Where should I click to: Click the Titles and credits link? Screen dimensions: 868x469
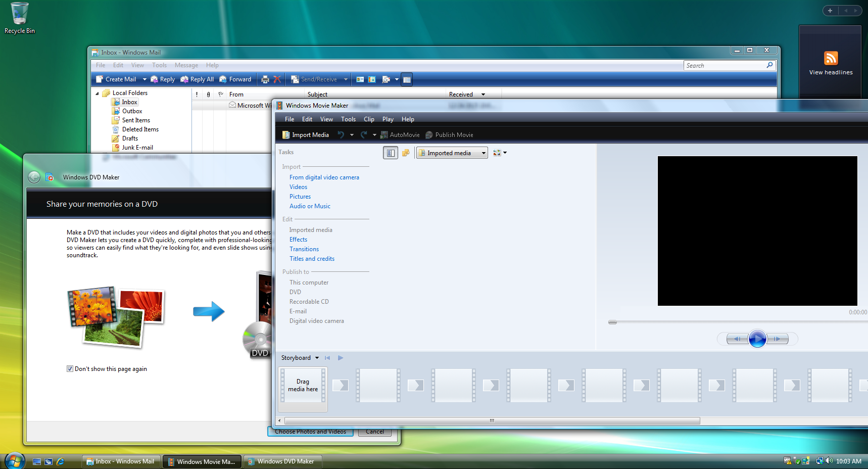[312, 259]
